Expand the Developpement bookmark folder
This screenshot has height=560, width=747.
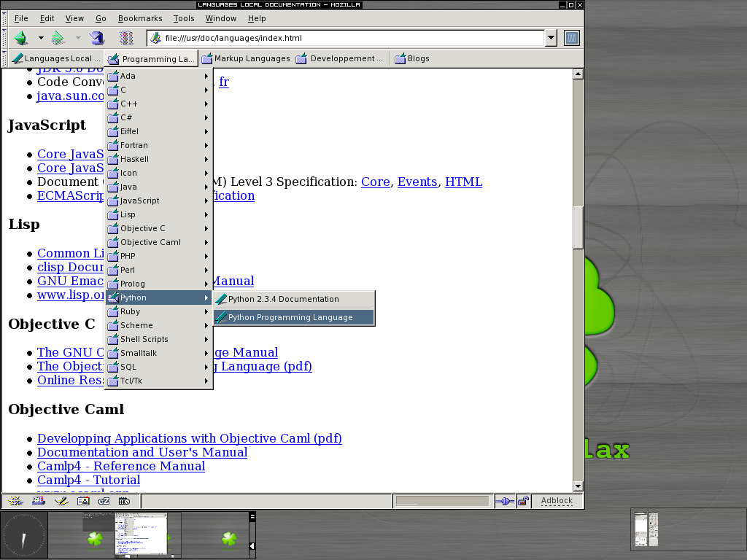(339, 58)
